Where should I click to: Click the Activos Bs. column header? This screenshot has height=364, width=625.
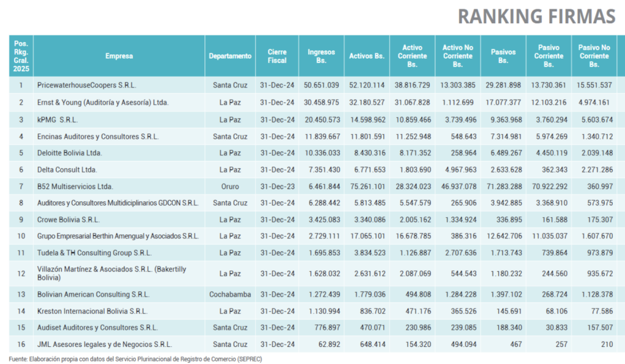pyautogui.click(x=367, y=56)
